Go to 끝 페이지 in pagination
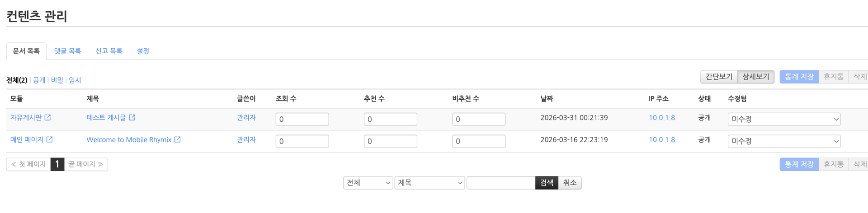868x213 pixels. point(85,164)
